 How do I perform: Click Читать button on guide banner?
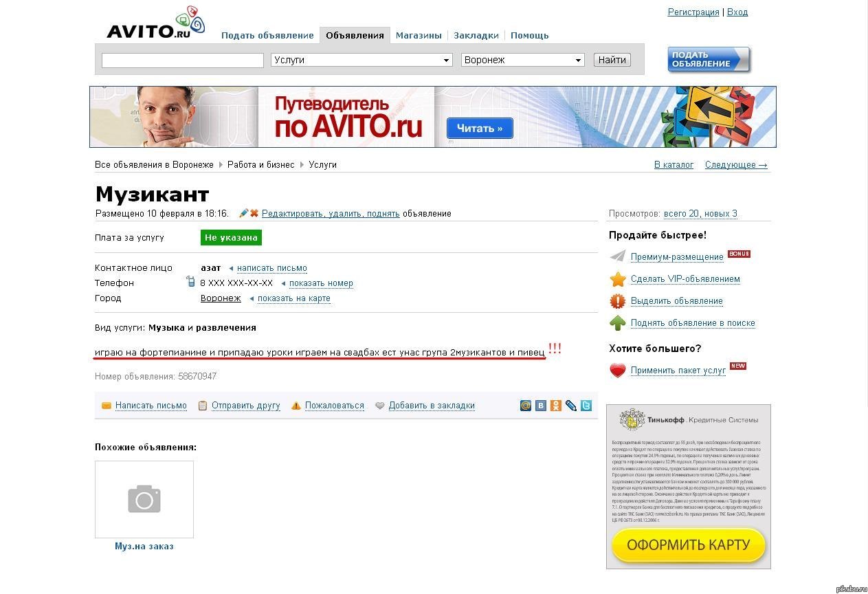click(x=480, y=129)
